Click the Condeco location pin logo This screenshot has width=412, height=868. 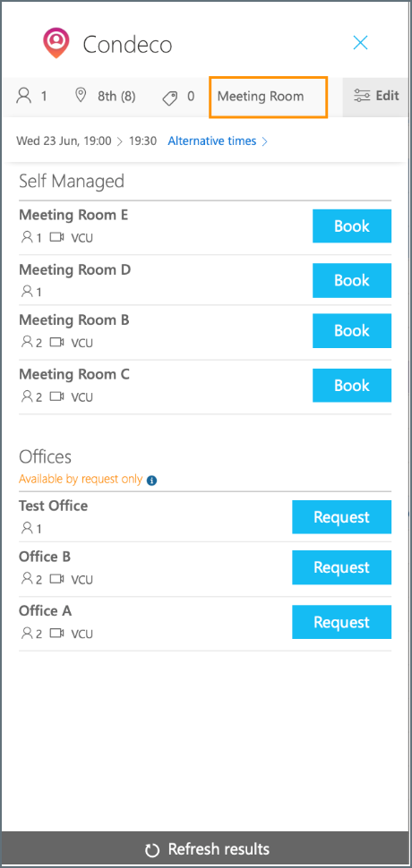(x=56, y=44)
